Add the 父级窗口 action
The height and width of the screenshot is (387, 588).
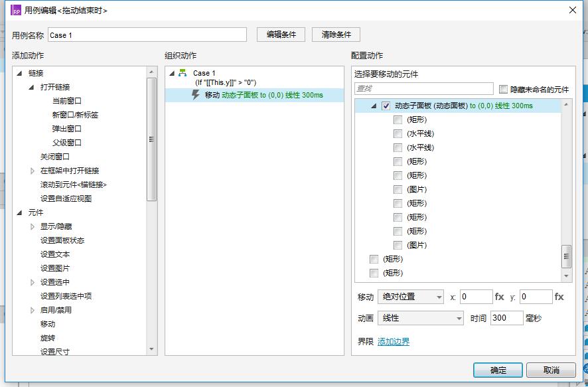(67, 143)
